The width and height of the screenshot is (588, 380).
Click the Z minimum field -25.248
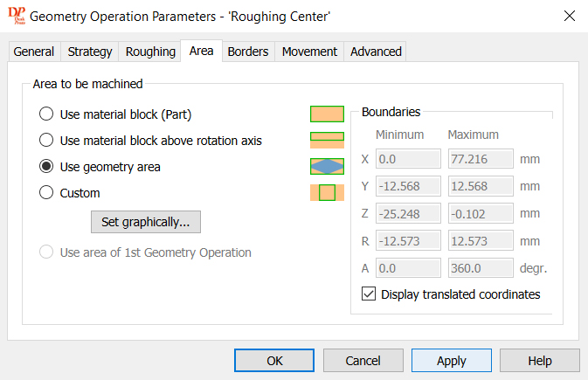click(x=408, y=213)
